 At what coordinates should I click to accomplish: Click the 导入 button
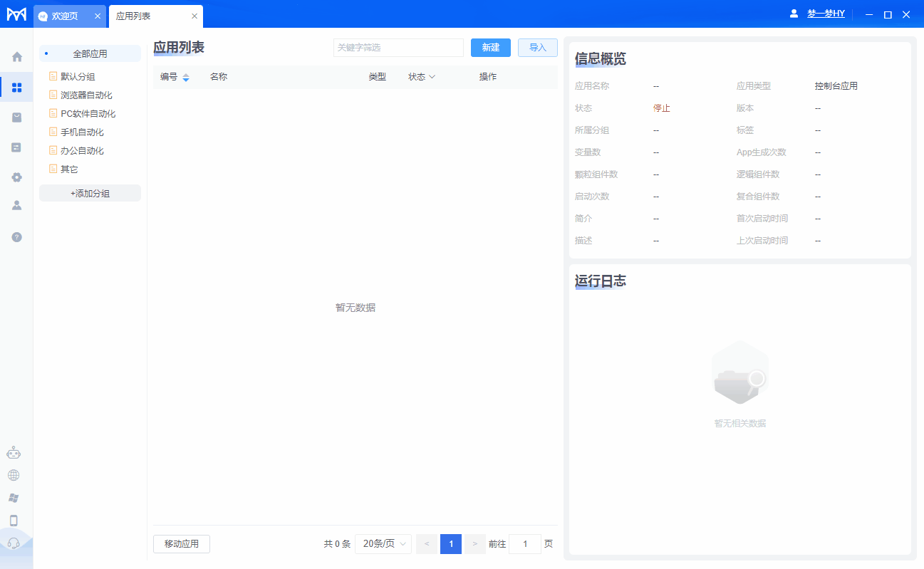[538, 48]
